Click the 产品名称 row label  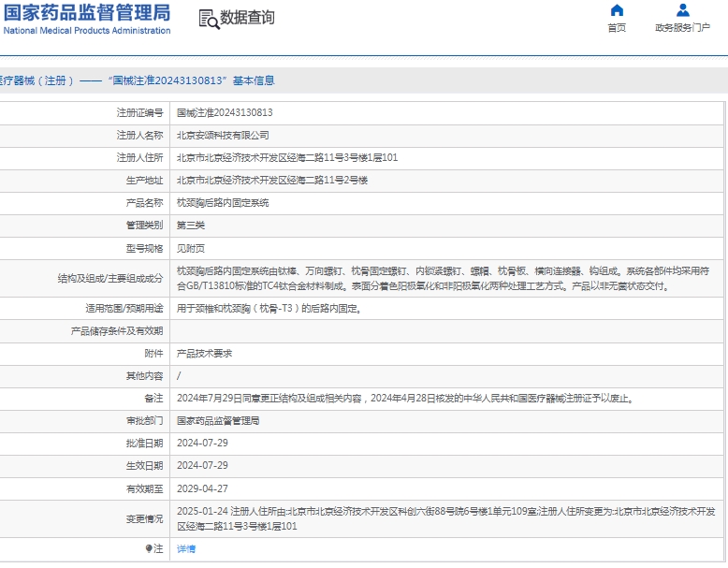click(144, 202)
